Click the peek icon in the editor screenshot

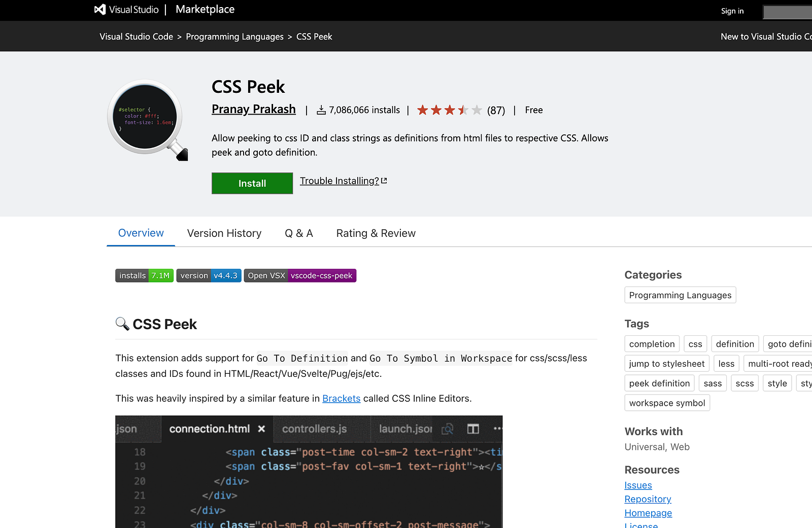pos(447,429)
